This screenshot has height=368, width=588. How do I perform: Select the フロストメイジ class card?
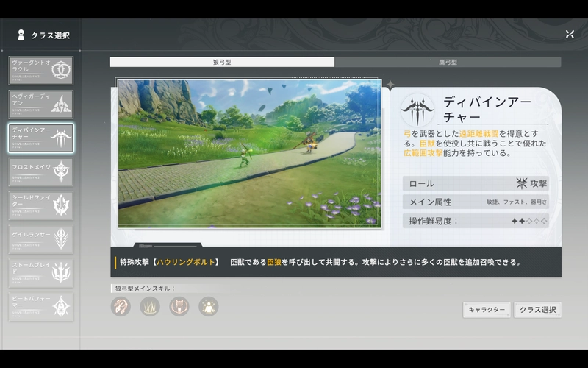coord(41,172)
